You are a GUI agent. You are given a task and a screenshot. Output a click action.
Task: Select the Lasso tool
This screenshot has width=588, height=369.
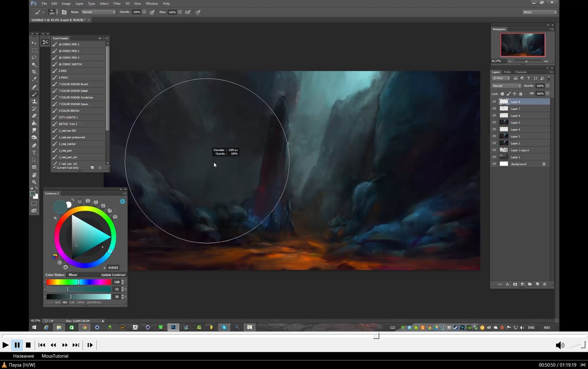[34, 58]
